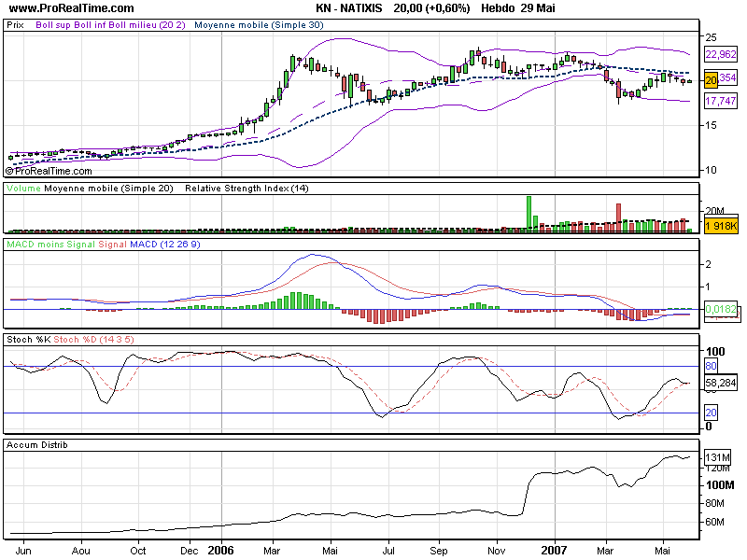The image size is (747, 560).
Task: Click the Sep time axis label
Action: click(439, 551)
